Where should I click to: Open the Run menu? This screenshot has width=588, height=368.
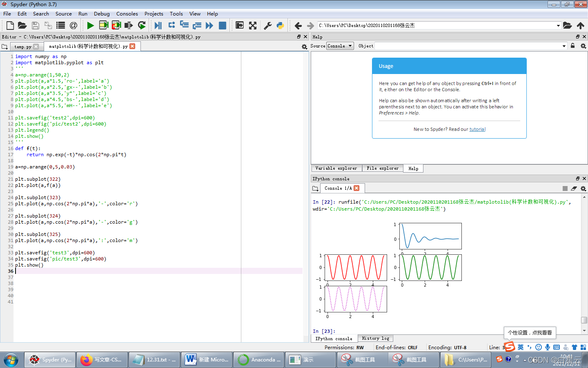pos(83,13)
